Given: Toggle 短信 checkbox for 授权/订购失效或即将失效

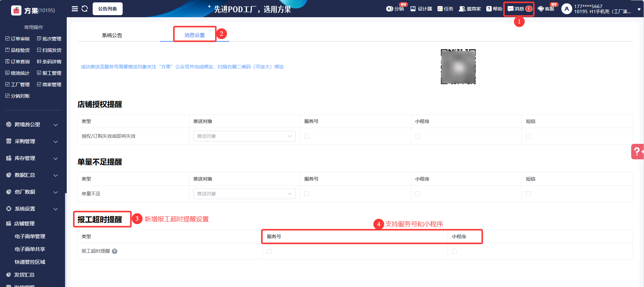Looking at the screenshot, I should tap(528, 136).
